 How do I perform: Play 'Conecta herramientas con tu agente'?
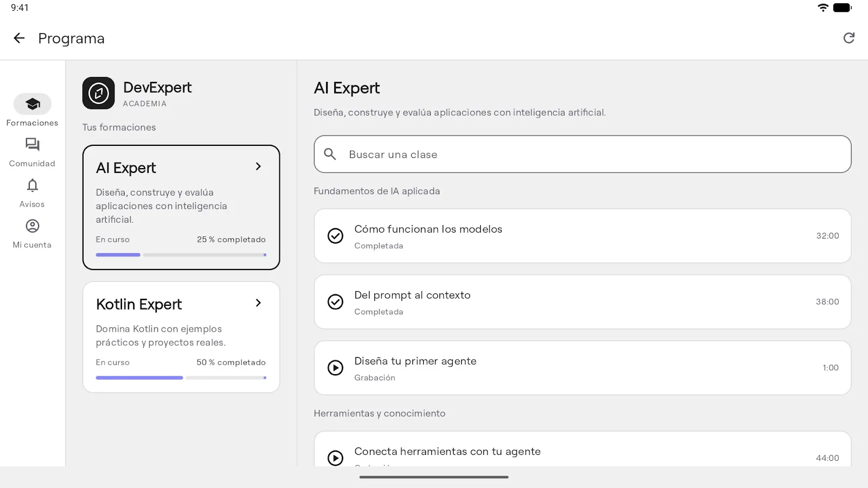(335, 458)
